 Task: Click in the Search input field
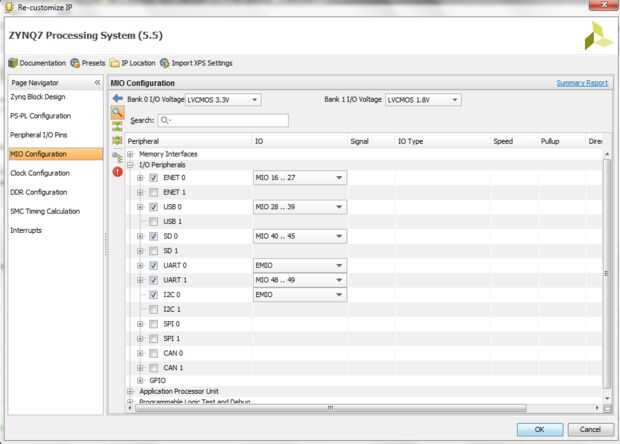pyautogui.click(x=223, y=120)
